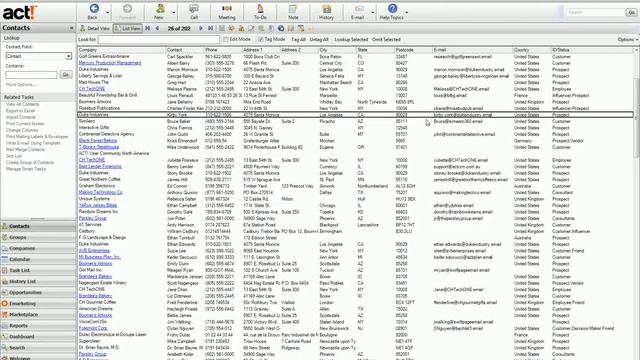640x360 pixels.
Task: Open Calendar in navigation bar
Action: click(38, 259)
